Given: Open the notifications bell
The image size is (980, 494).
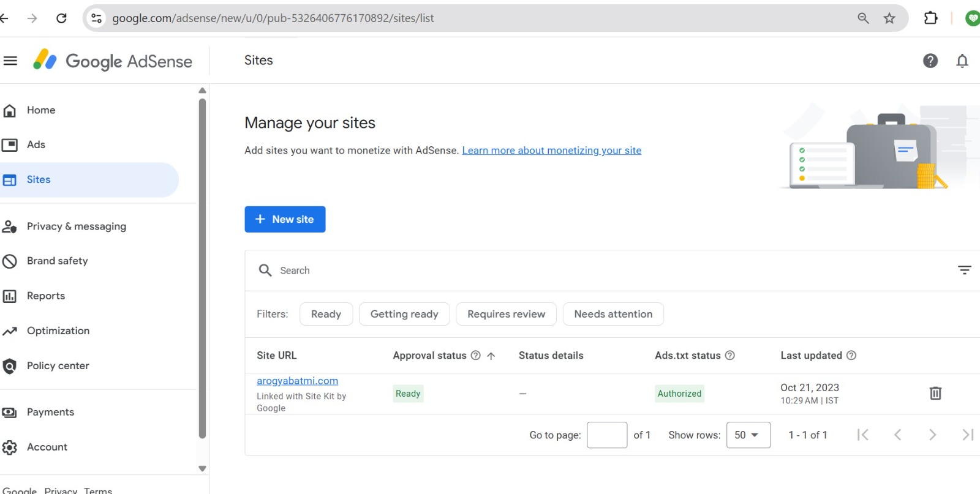Looking at the screenshot, I should (962, 61).
